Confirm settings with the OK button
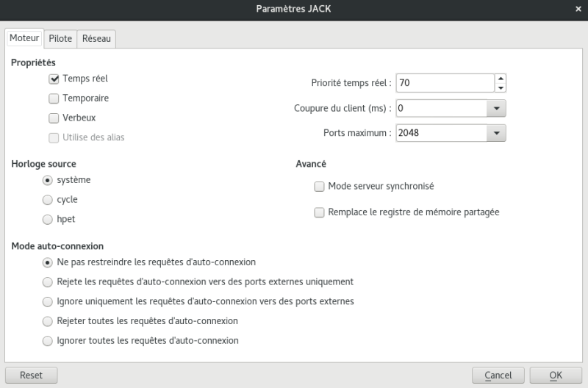 (556, 376)
